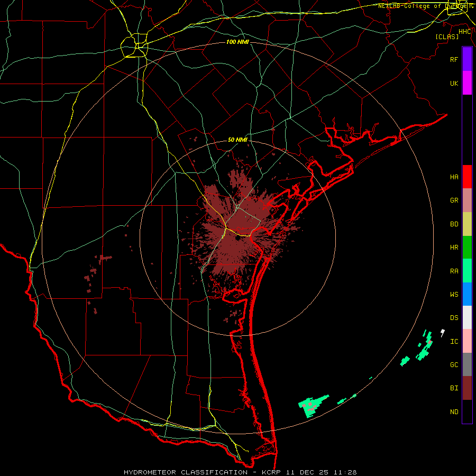Click the RF legend label
Viewport: 476px width, 476px height.
(454, 59)
